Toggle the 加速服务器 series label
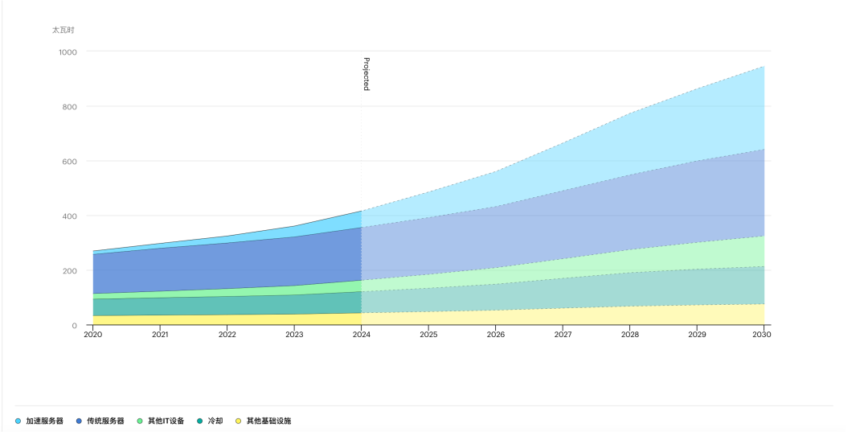 [x=44, y=421]
